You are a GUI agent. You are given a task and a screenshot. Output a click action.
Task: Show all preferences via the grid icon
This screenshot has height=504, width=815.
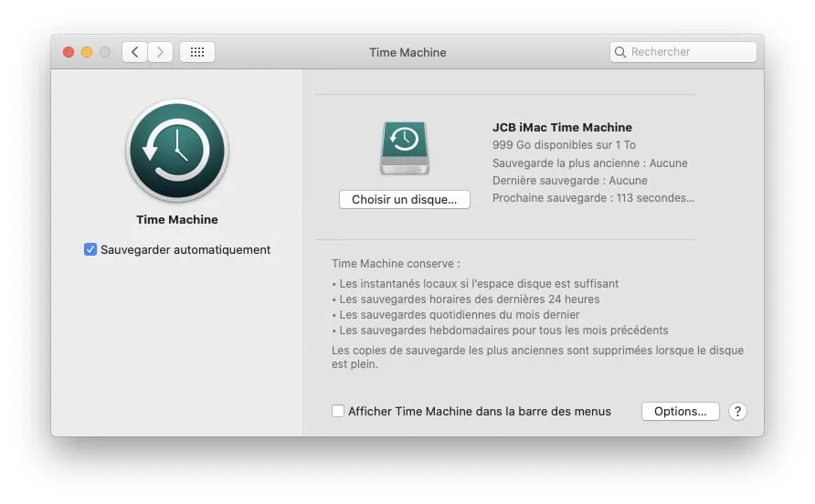pyautogui.click(x=197, y=52)
